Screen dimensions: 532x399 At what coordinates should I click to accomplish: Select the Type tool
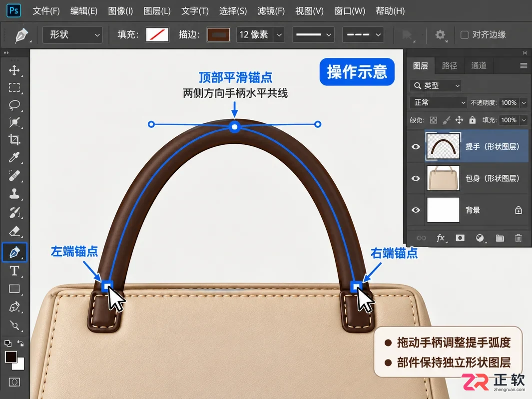pos(14,271)
